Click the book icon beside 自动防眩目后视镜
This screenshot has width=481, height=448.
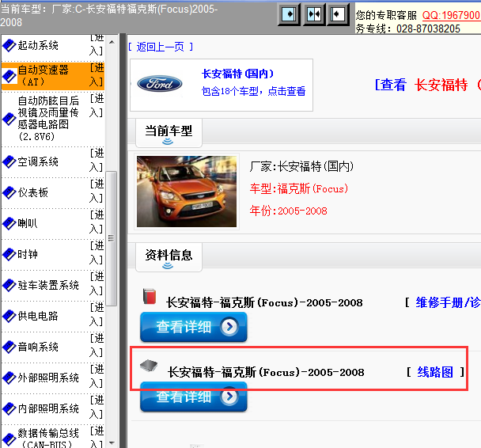click(x=9, y=119)
